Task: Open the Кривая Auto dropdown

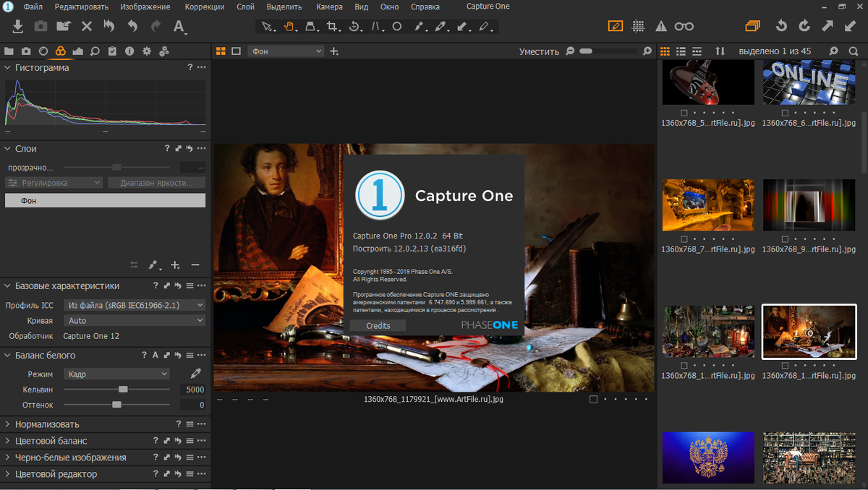Action: (x=135, y=320)
